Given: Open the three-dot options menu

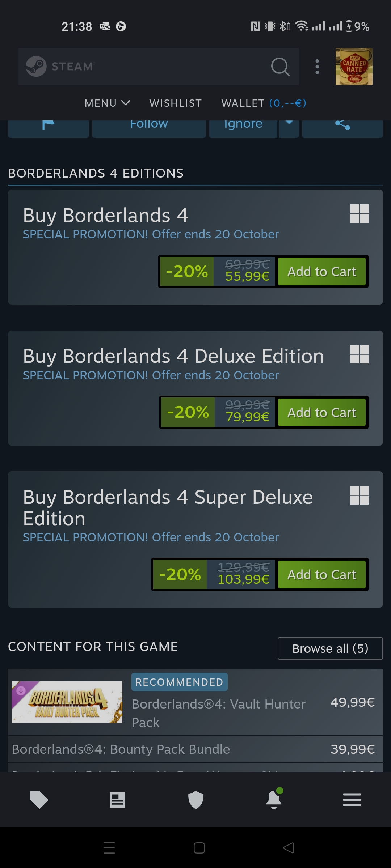Looking at the screenshot, I should pyautogui.click(x=317, y=67).
